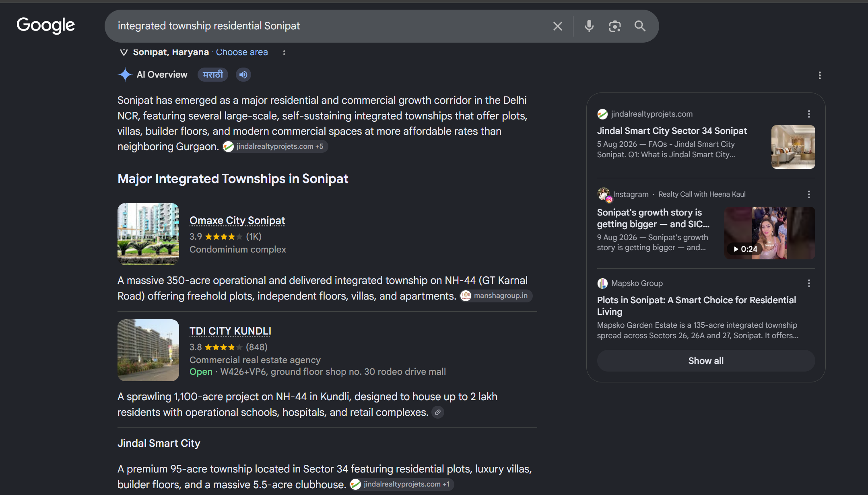Open Omaxe City Sonipat link
868x495 pixels.
(237, 221)
